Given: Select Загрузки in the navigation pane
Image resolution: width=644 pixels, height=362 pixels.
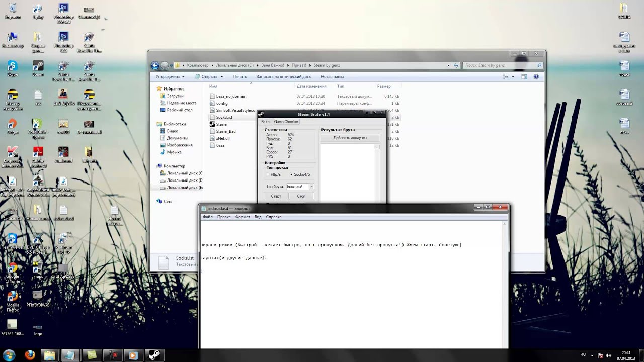Looking at the screenshot, I should coord(175,96).
